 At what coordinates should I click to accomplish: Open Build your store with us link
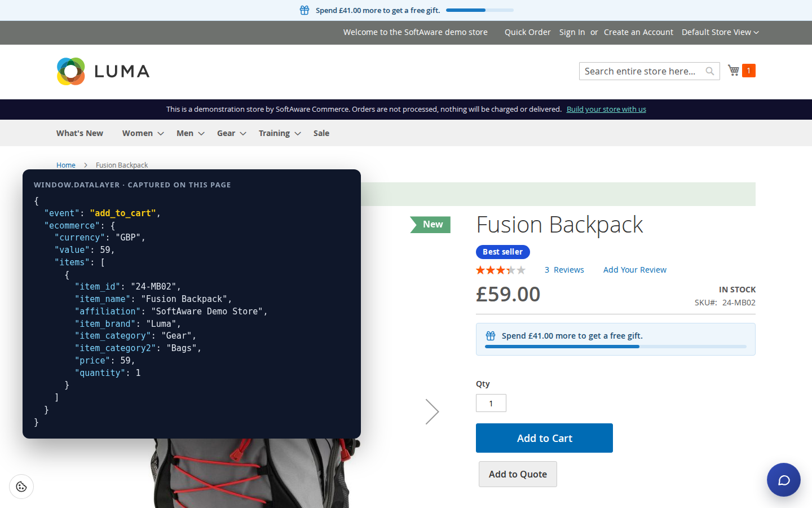(x=606, y=109)
